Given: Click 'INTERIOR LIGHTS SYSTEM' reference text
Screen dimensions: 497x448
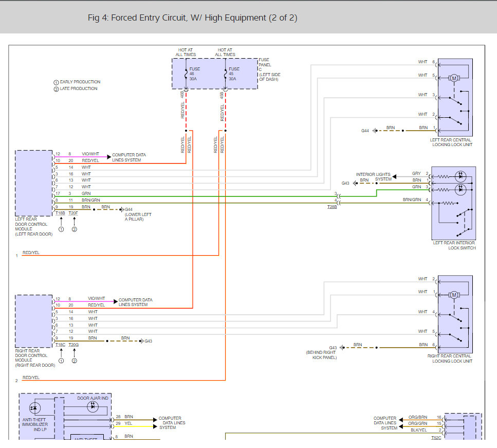Looking at the screenshot, I should (x=374, y=177).
